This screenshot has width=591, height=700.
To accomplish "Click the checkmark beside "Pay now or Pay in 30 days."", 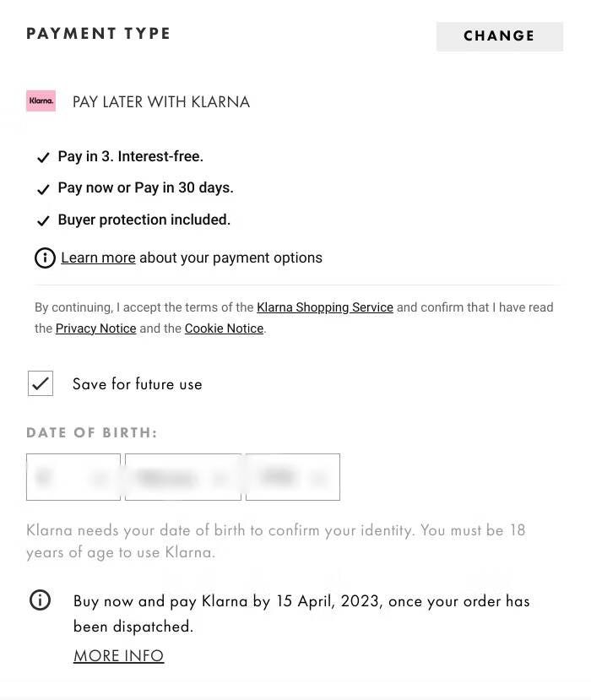I will click(43, 189).
